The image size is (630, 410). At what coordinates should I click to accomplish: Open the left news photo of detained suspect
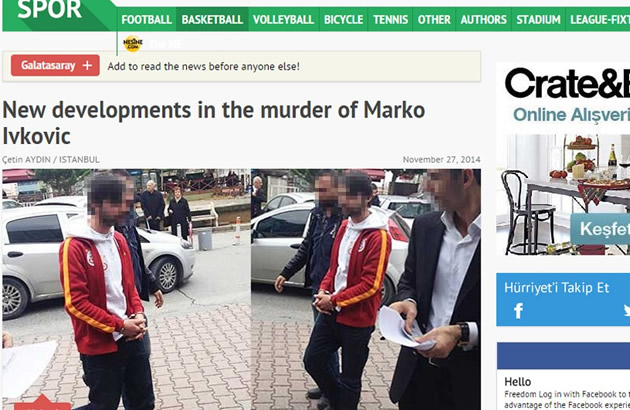tap(126, 289)
